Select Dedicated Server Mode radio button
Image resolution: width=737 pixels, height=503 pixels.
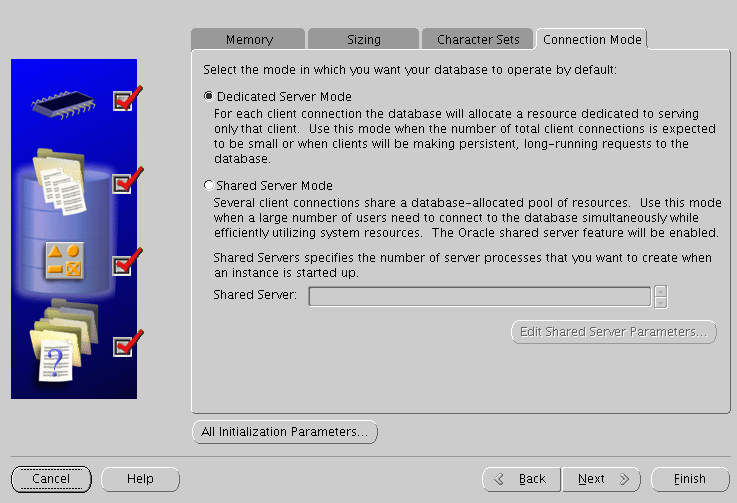click(209, 96)
